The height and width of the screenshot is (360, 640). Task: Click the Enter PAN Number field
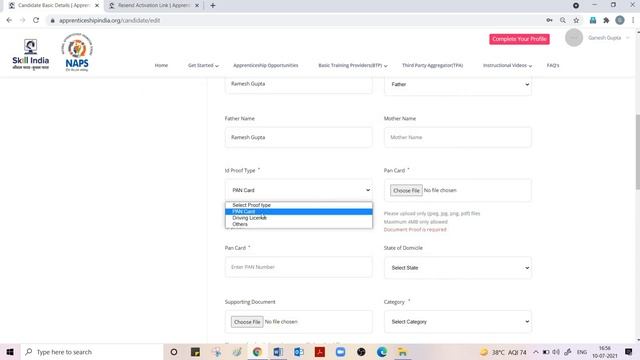pyautogui.click(x=298, y=267)
